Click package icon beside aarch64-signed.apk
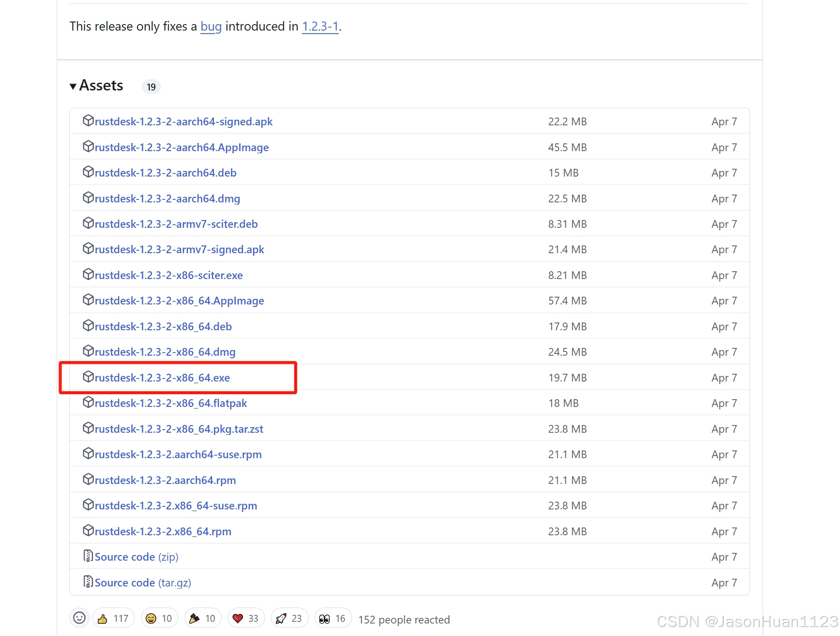The width and height of the screenshot is (840, 636). (88, 120)
